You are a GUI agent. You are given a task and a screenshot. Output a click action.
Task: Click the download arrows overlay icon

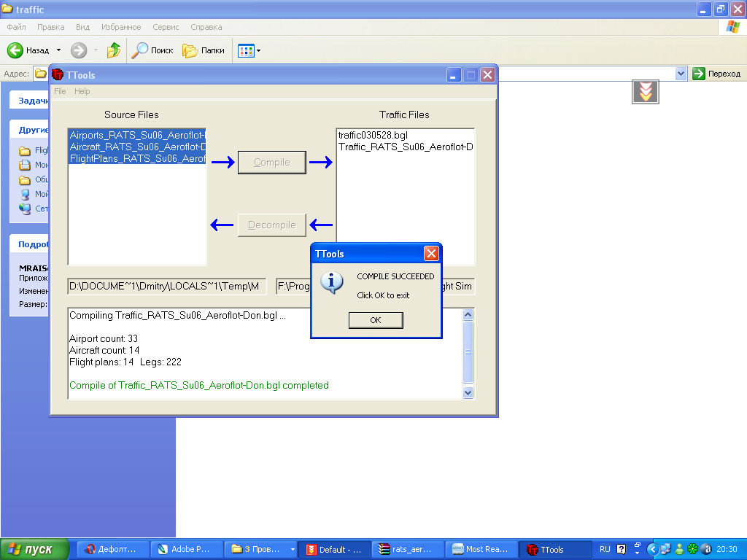pos(645,91)
